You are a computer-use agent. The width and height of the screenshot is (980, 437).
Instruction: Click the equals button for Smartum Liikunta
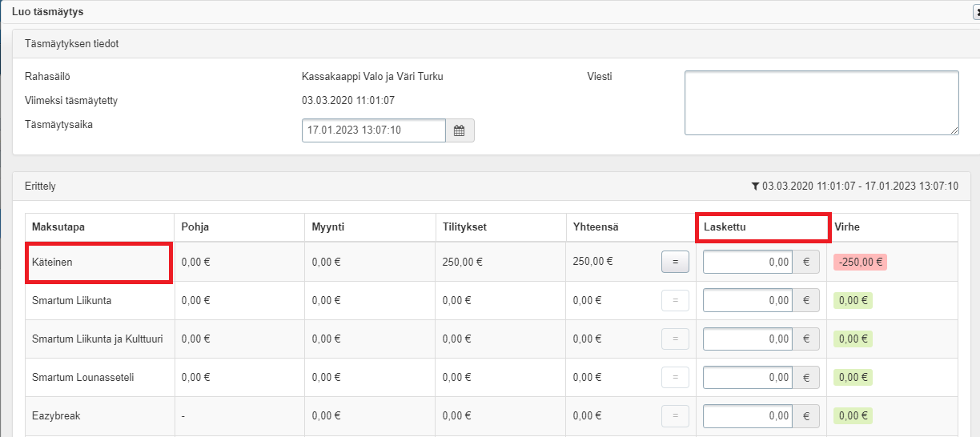point(675,300)
